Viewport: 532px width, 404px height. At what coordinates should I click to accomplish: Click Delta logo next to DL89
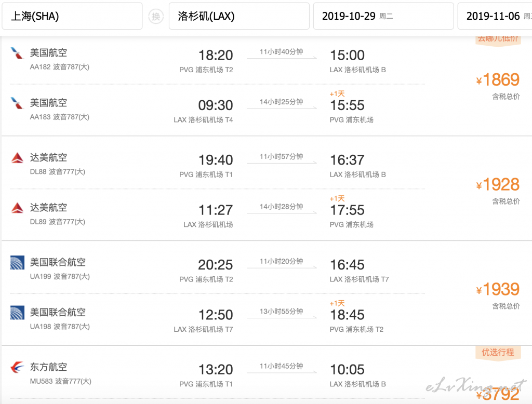pyautogui.click(x=17, y=208)
